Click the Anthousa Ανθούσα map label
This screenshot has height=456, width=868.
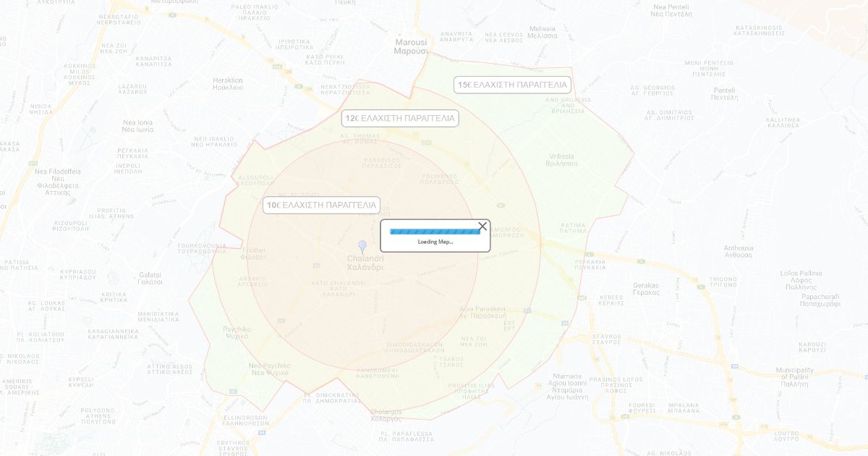point(739,251)
